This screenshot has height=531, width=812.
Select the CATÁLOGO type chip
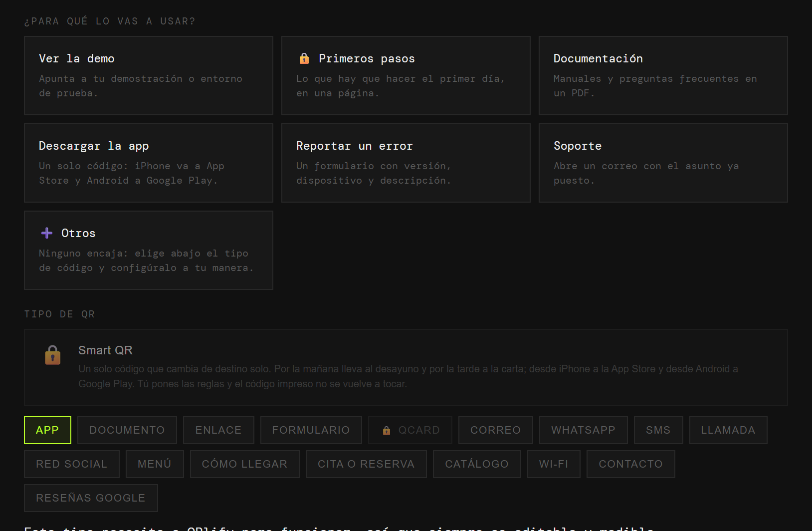coord(477,464)
